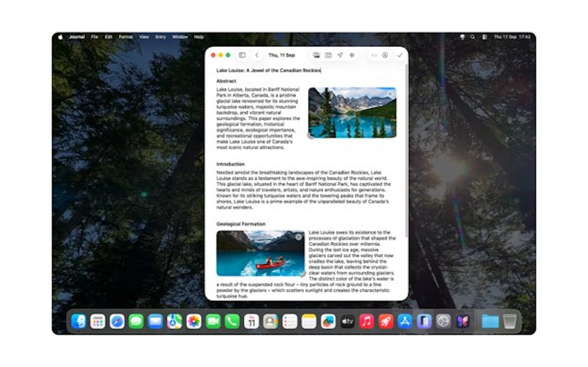Launch FaceTime from the Dock
Image resolution: width=588 pixels, height=367 pixels.
(213, 321)
